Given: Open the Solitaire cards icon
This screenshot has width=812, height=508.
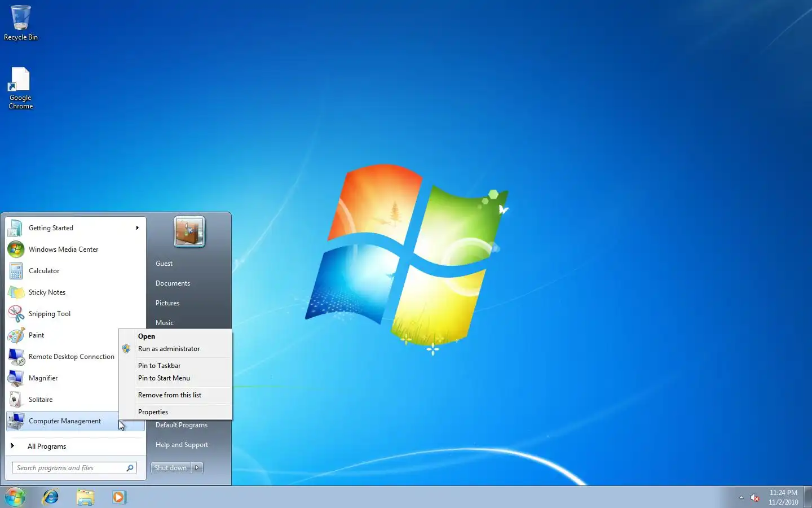Looking at the screenshot, I should 16,400.
